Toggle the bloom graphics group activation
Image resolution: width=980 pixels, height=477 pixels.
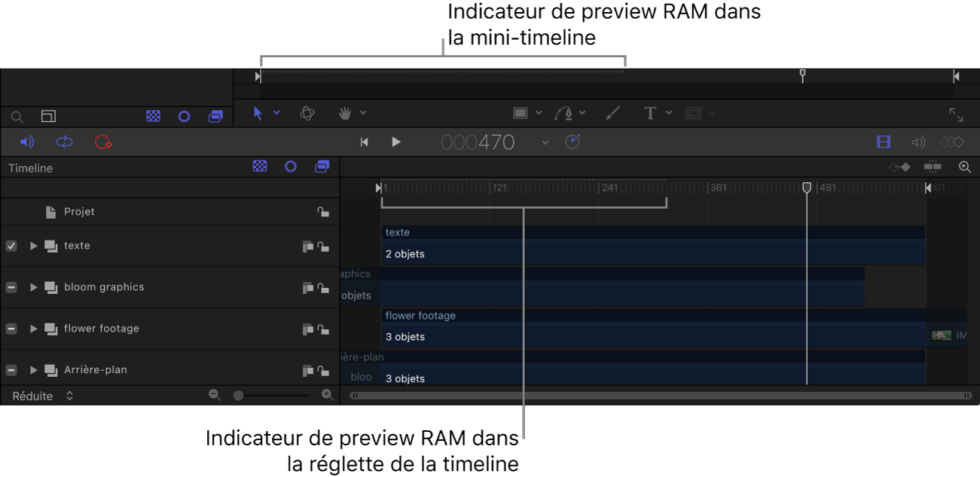point(11,287)
